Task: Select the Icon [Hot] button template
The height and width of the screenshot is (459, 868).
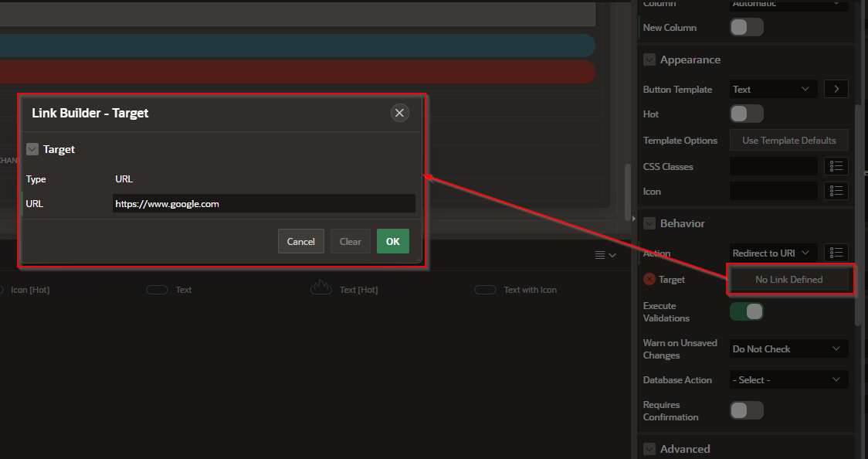Action: [x=26, y=290]
